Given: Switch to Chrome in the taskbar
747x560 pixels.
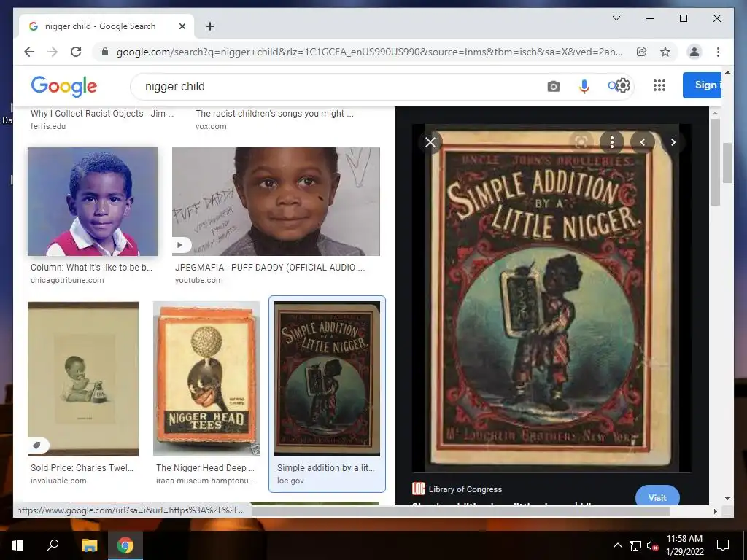Looking at the screenshot, I should [125, 545].
